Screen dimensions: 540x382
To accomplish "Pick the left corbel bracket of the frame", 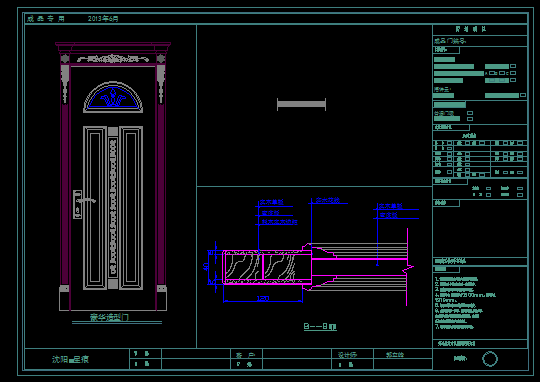I will [65, 84].
